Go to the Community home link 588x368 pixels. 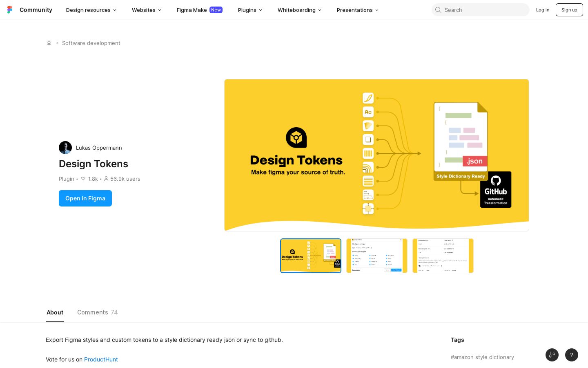click(36, 10)
